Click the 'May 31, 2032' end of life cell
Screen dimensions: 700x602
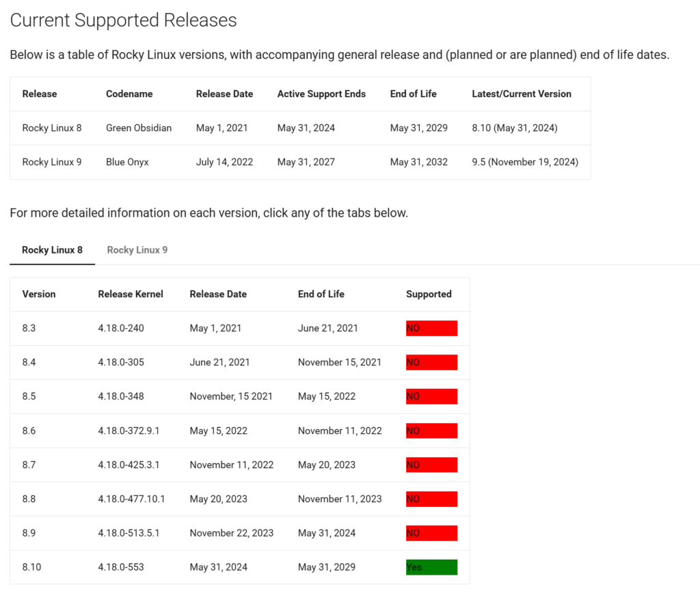coord(419,162)
